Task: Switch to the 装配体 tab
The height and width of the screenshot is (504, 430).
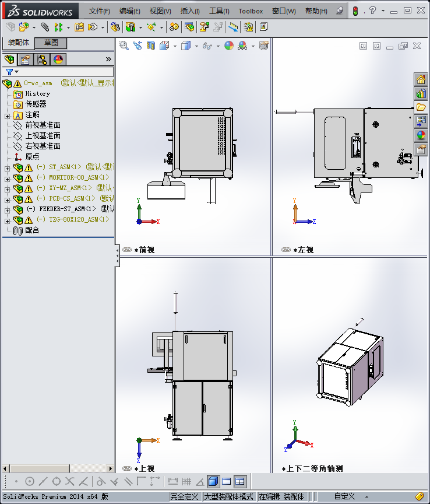Action: pyautogui.click(x=19, y=43)
